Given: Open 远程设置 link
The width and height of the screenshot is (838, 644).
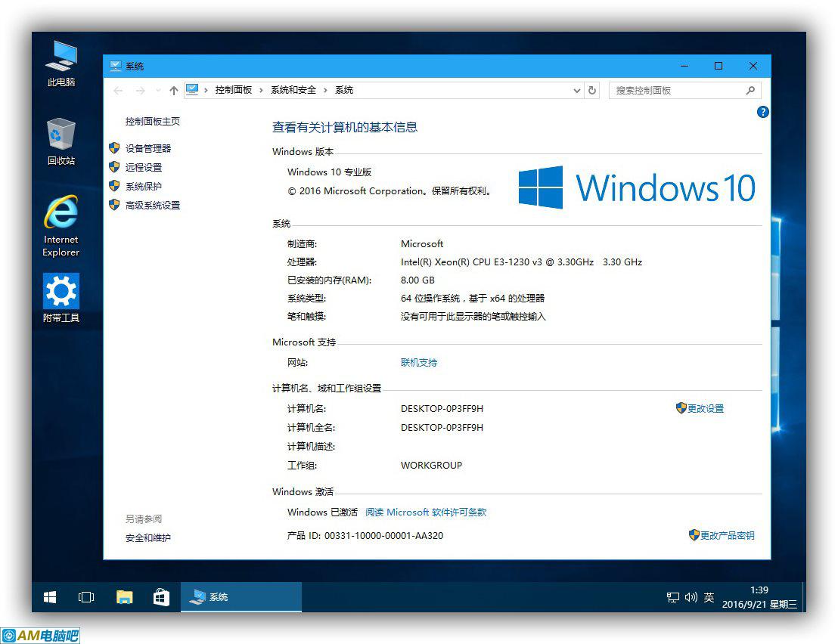Looking at the screenshot, I should [143, 168].
